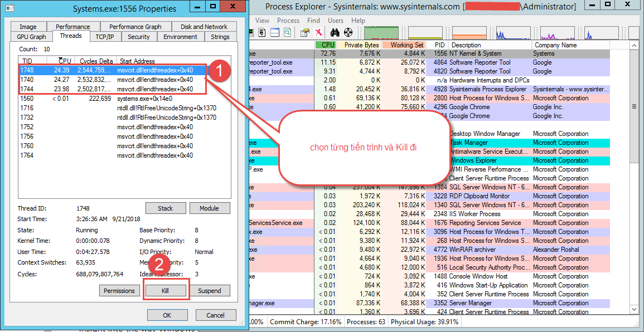Screen dimensions: 644x332
Task: Select the IIS Worker Process row
Action: coord(429,214)
